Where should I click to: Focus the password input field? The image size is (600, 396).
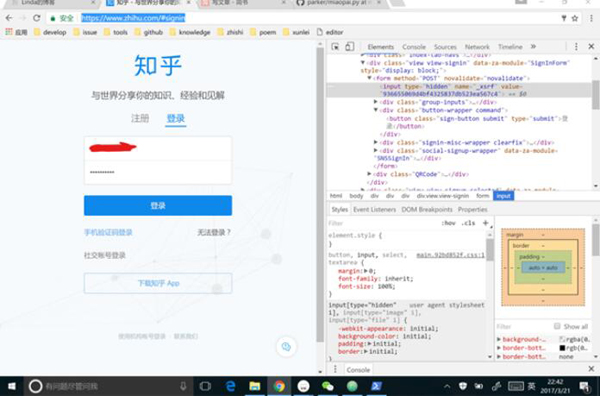click(x=158, y=173)
